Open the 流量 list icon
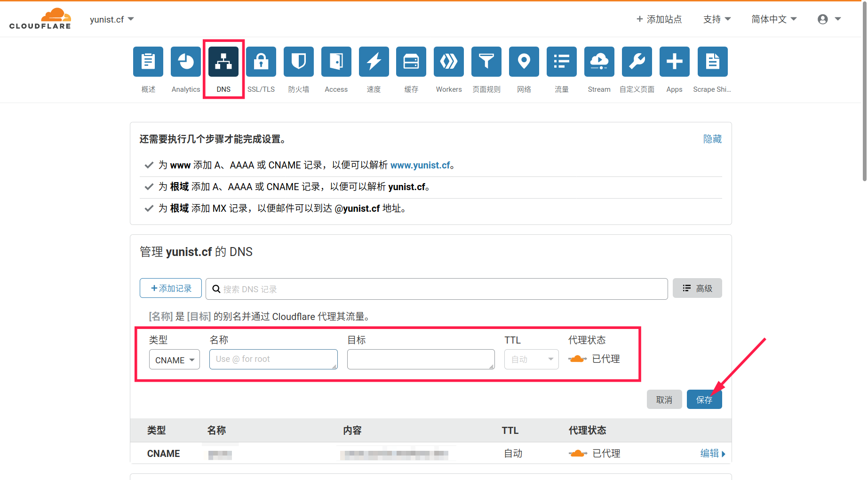 pyautogui.click(x=562, y=62)
